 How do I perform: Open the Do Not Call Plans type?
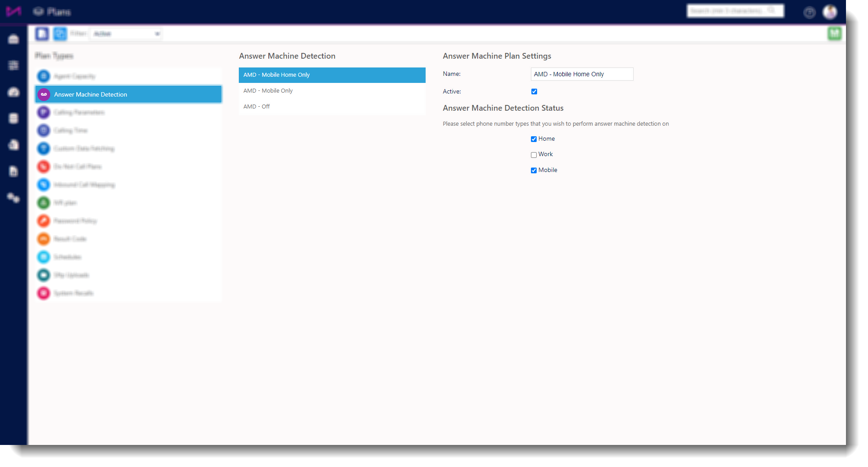coord(128,167)
